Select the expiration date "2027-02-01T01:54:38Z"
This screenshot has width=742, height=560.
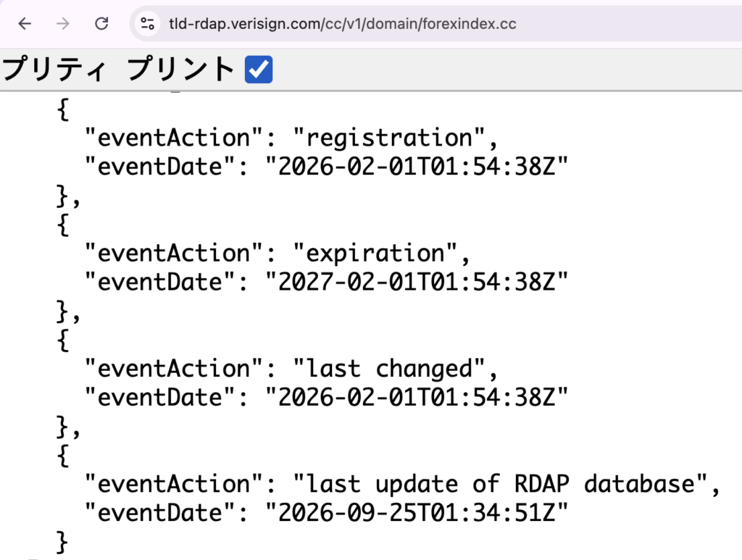point(417,282)
